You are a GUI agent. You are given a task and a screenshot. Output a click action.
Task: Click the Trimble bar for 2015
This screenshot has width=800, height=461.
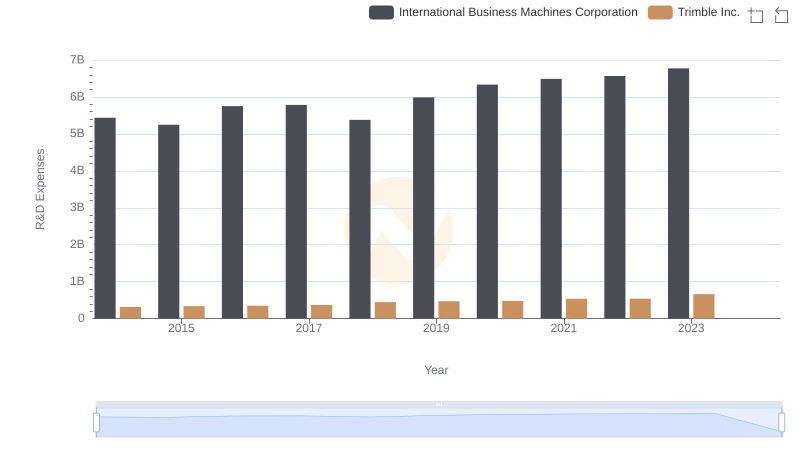tap(194, 312)
